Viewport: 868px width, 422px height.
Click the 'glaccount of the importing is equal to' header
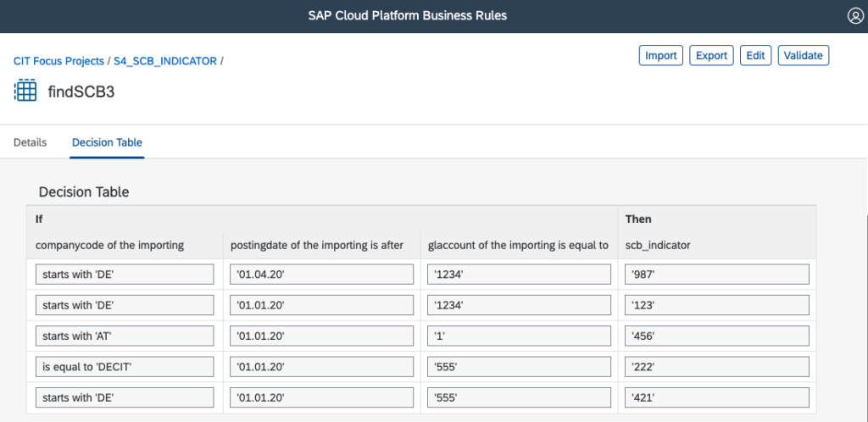[x=519, y=246]
